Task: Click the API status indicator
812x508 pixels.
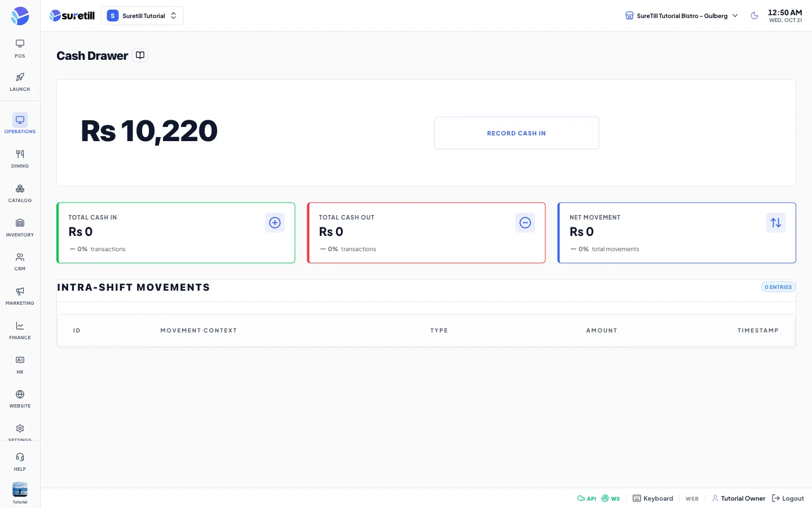Action: pos(586,498)
